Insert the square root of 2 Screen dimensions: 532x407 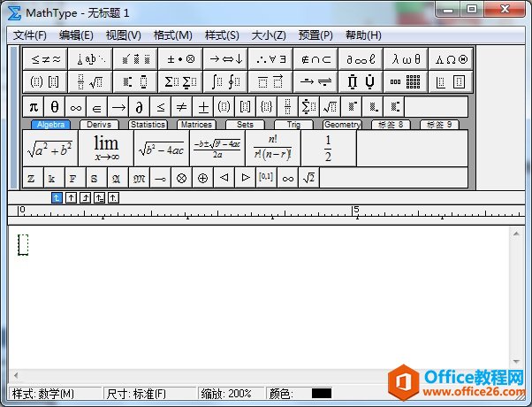click(x=308, y=178)
